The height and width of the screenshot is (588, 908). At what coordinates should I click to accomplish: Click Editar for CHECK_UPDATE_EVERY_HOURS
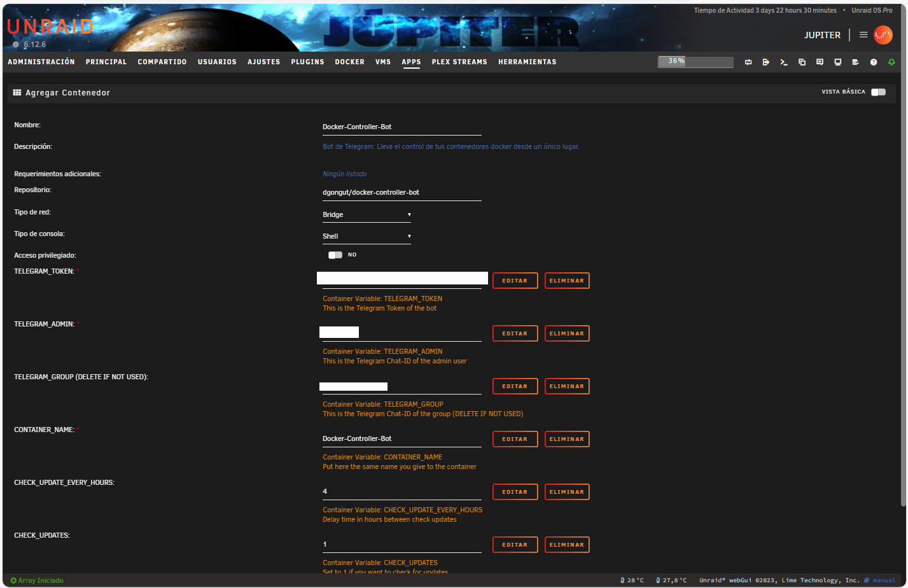point(515,492)
